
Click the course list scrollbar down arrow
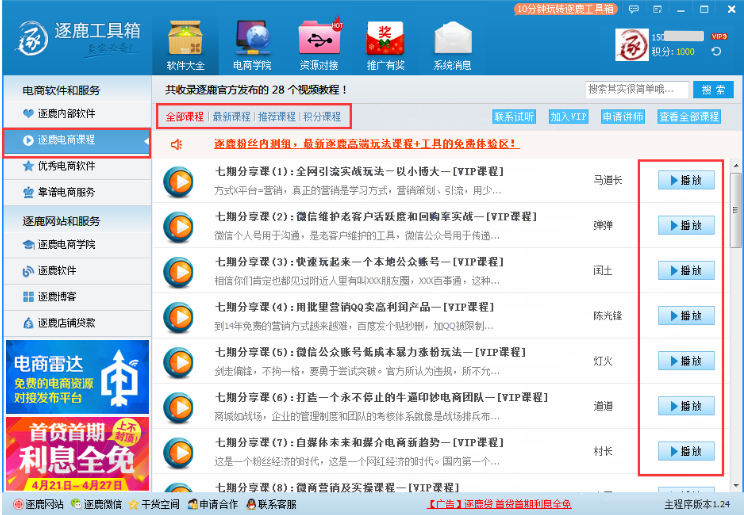[736, 486]
